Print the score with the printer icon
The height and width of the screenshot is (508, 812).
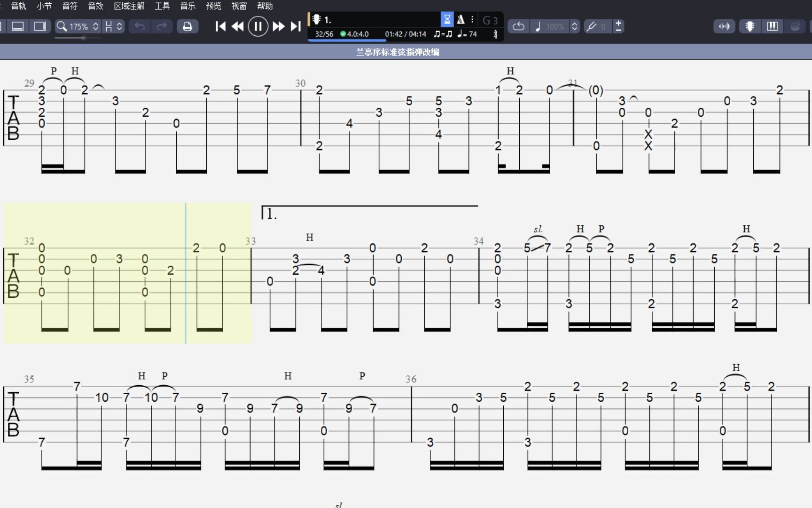click(187, 26)
